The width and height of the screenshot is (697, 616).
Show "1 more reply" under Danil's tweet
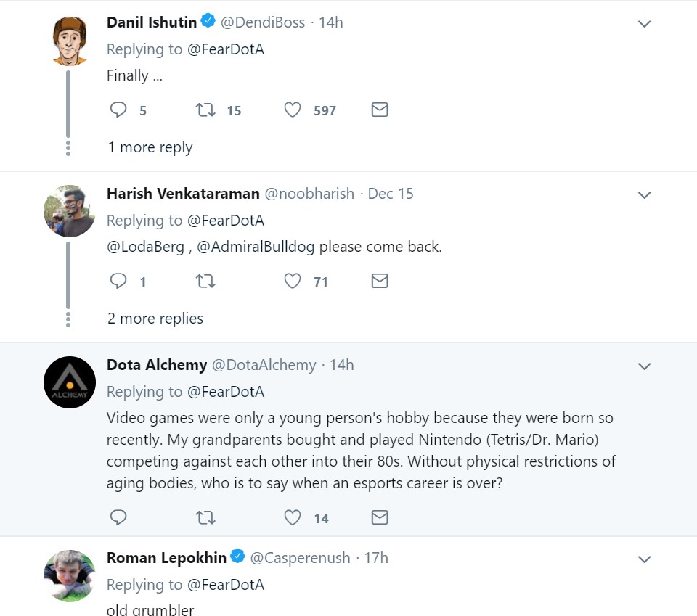[x=150, y=147]
